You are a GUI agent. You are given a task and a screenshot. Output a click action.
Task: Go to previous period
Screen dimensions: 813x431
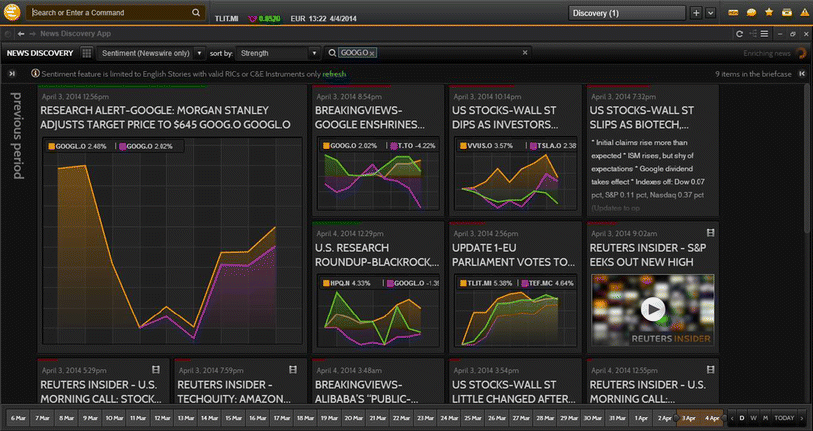tap(18, 136)
